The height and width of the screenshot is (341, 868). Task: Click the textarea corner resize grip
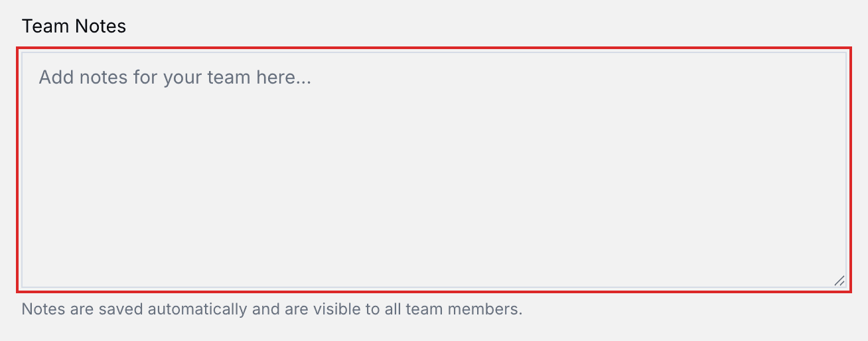point(839,281)
